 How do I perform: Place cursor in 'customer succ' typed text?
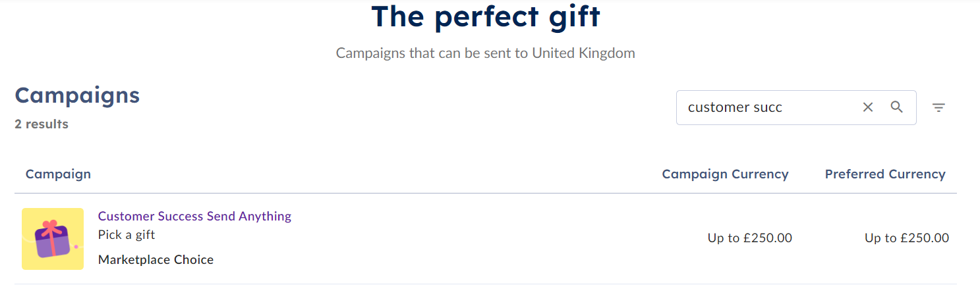[735, 107]
